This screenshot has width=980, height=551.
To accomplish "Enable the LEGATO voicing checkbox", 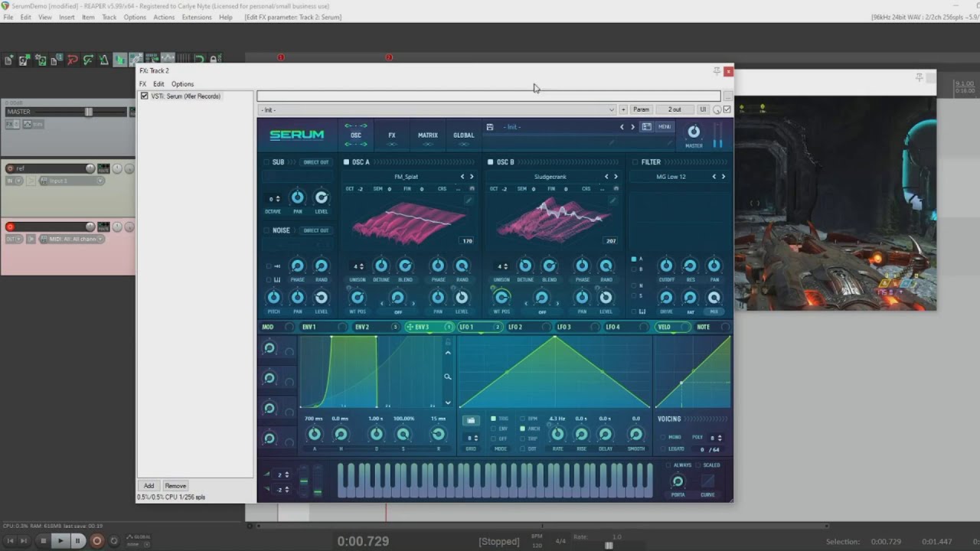I will (x=662, y=449).
